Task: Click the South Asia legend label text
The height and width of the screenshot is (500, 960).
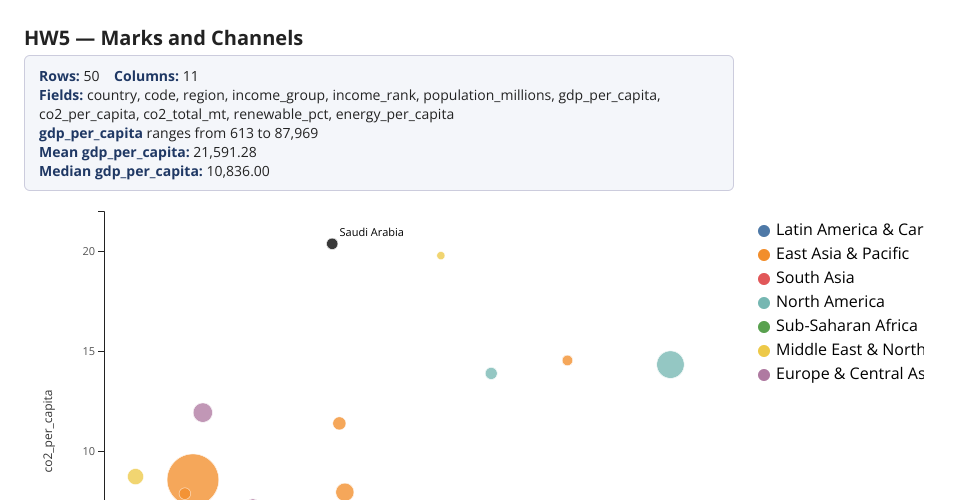Action: [x=815, y=278]
